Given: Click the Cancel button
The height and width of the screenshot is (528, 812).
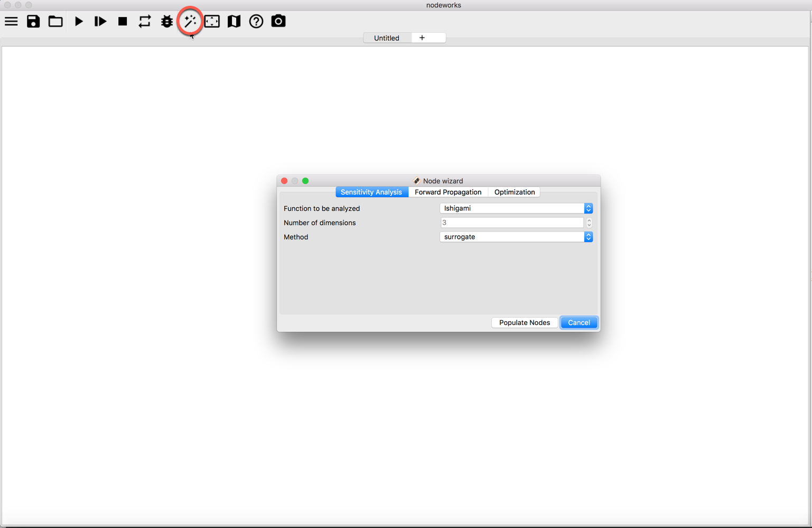Looking at the screenshot, I should [578, 323].
